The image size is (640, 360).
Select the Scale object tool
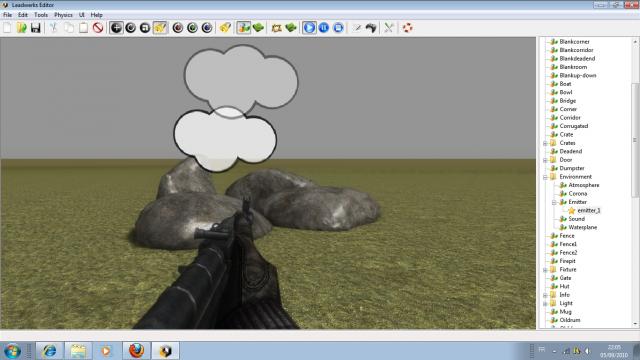coord(145,28)
